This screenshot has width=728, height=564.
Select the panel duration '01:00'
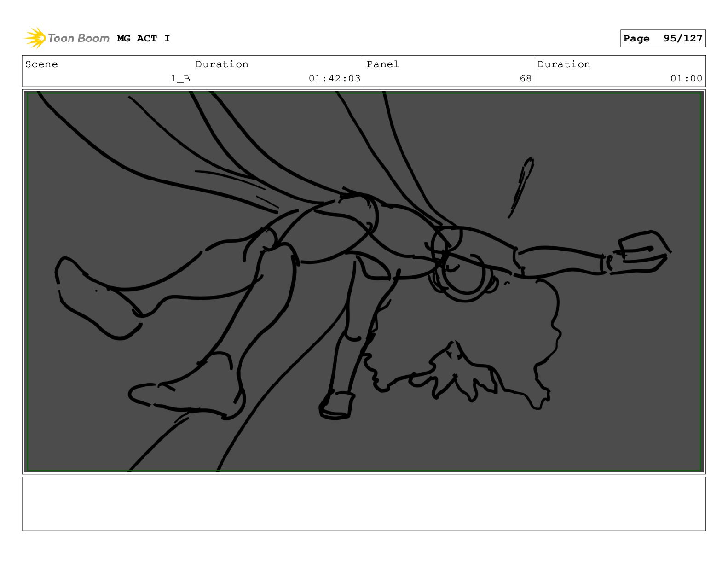pyautogui.click(x=686, y=79)
